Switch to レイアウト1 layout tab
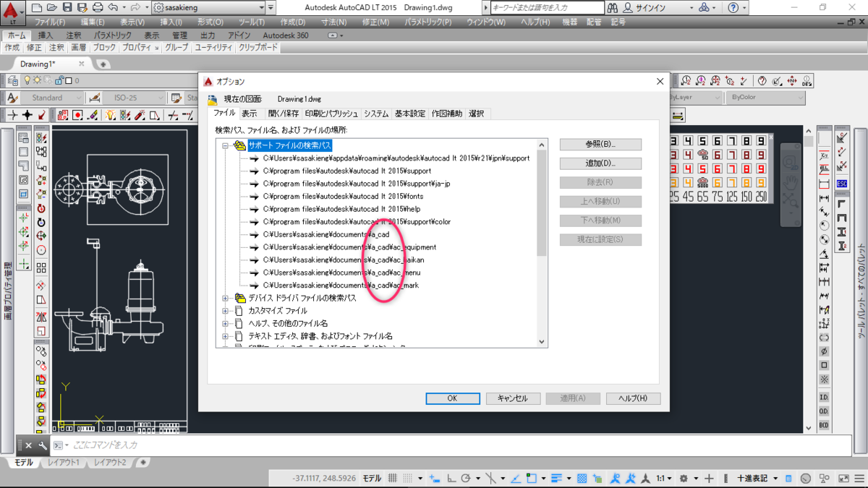Image resolution: width=868 pixels, height=488 pixels. (x=64, y=462)
